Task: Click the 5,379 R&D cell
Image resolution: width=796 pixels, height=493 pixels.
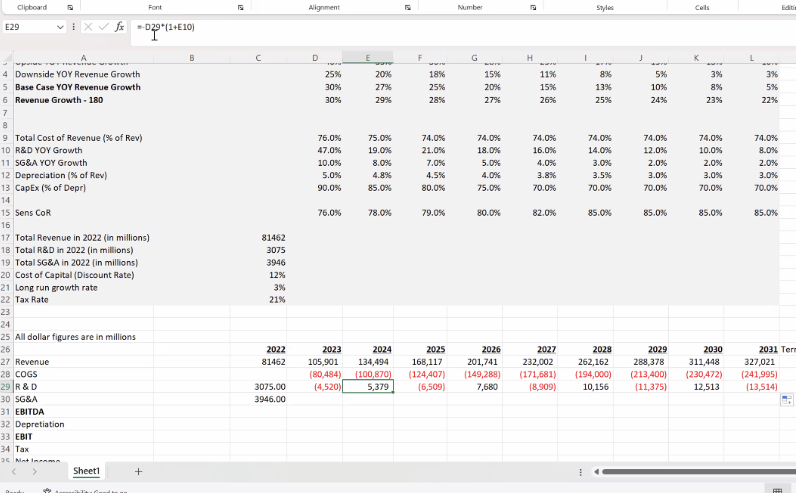Action: pyautogui.click(x=368, y=387)
